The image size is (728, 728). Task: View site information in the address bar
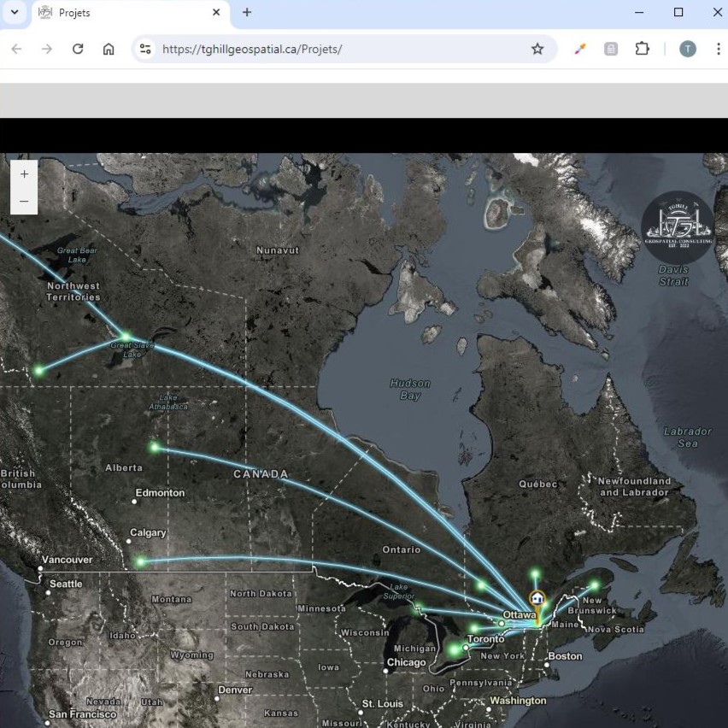point(145,49)
